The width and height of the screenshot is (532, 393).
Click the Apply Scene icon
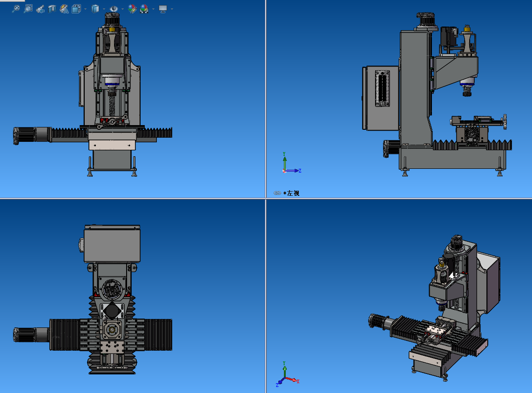pos(144,8)
